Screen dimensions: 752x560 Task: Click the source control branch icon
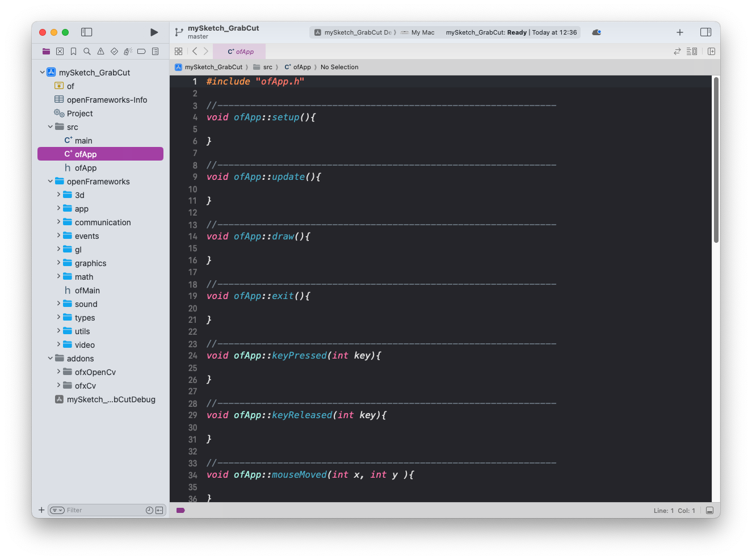[x=179, y=32]
